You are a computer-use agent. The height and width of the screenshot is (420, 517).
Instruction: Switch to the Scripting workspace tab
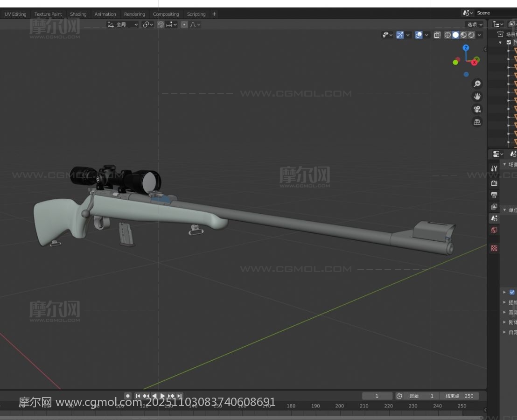pyautogui.click(x=196, y=14)
